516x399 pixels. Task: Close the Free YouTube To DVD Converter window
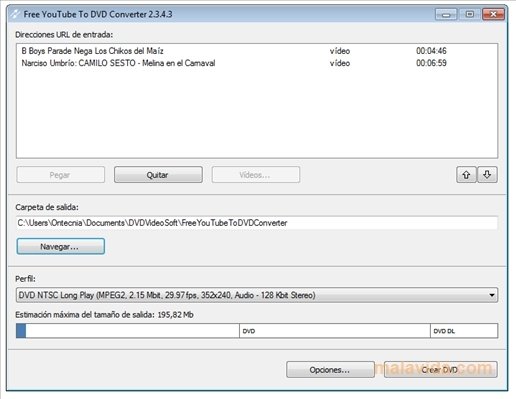point(494,14)
